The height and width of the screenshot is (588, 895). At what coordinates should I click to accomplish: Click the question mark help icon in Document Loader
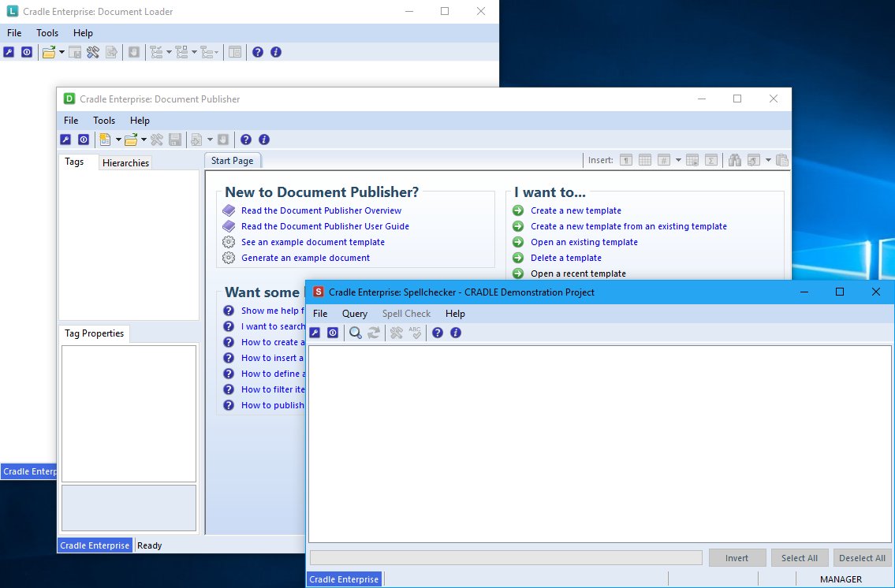tap(258, 52)
